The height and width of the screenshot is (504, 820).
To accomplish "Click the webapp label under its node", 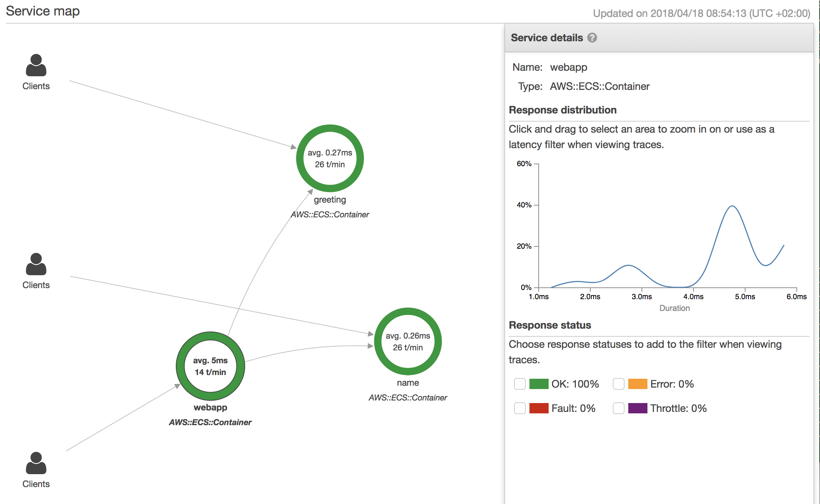I will pos(211,407).
